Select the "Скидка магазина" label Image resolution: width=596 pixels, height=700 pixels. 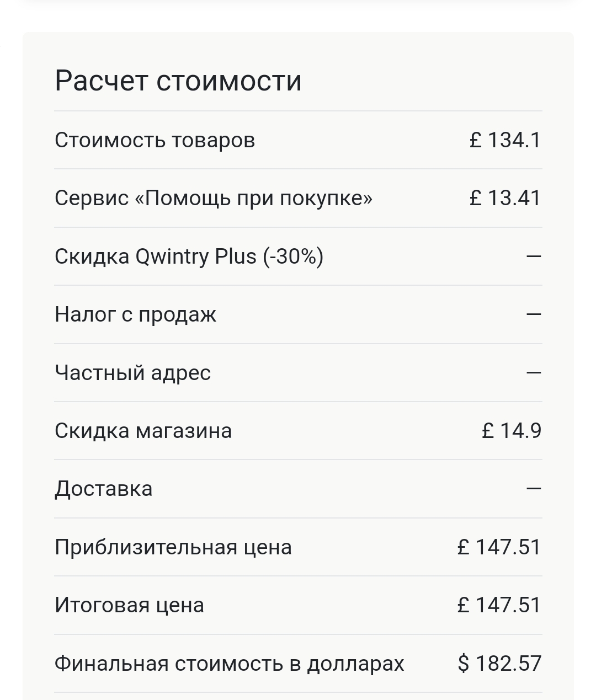[143, 431]
